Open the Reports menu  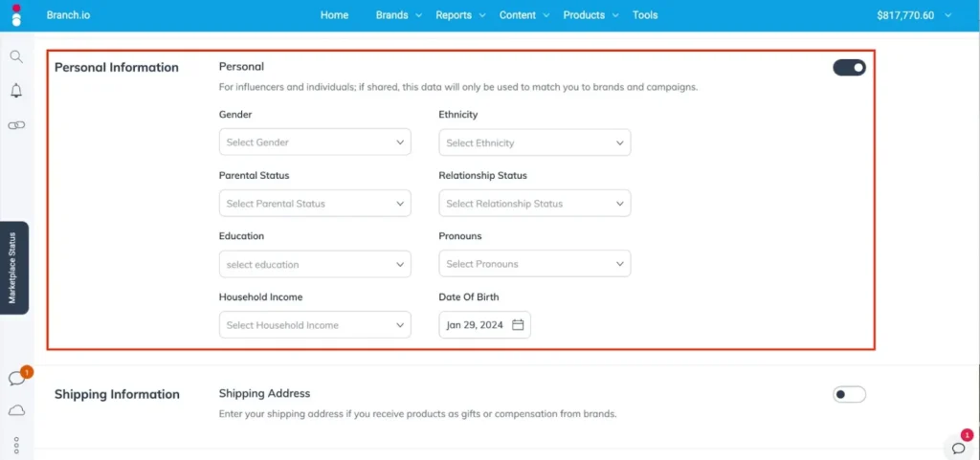pos(459,15)
